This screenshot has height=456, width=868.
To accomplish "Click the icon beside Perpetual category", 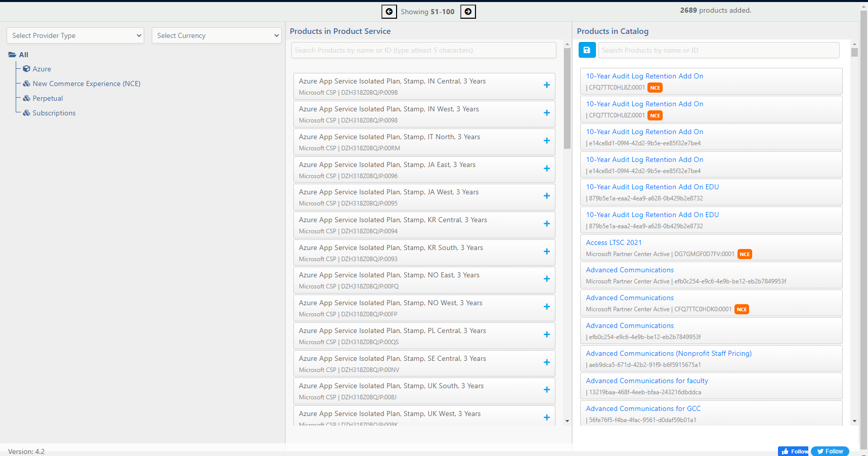I will (x=26, y=98).
